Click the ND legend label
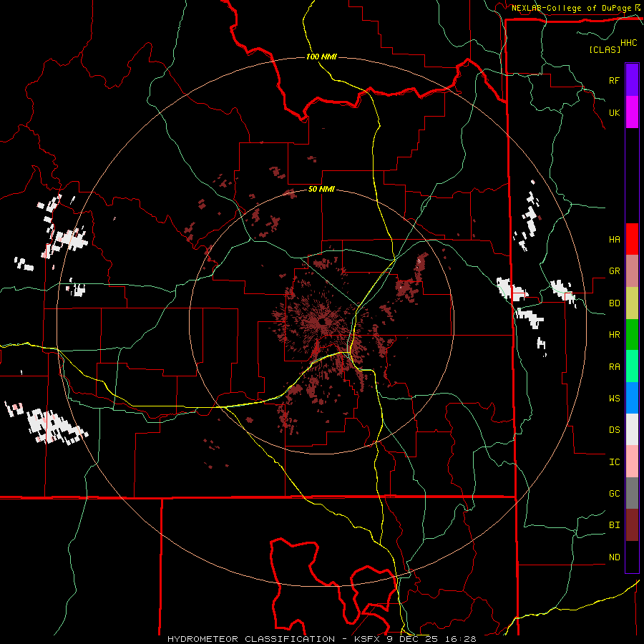This screenshot has width=644, height=644. click(614, 557)
